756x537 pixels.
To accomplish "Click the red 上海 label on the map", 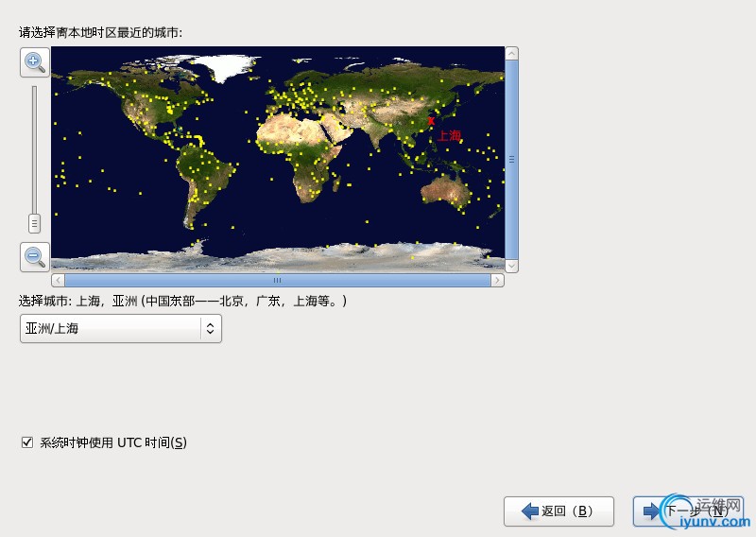I will pyautogui.click(x=449, y=135).
